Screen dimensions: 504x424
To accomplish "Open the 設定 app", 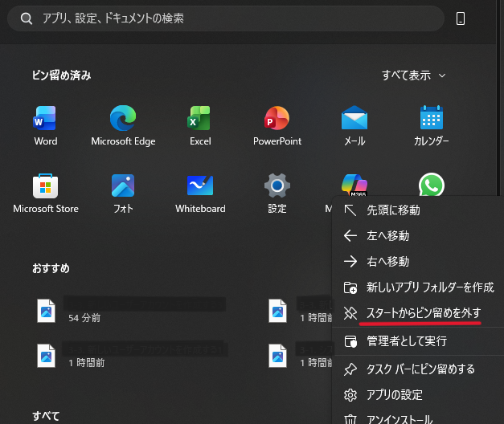I will pos(277,193).
